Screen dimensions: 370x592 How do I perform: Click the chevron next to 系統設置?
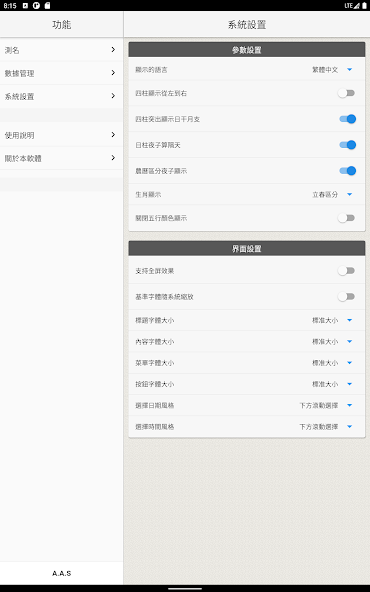[x=113, y=96]
